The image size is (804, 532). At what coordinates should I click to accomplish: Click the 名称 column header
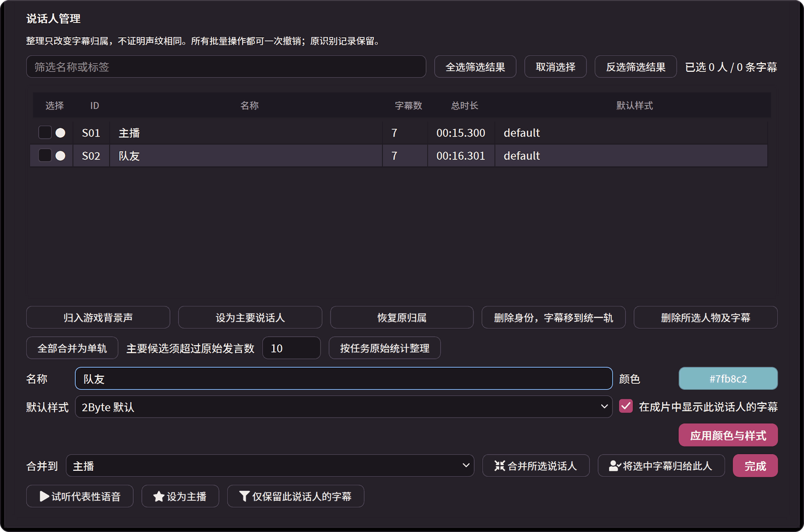click(249, 105)
